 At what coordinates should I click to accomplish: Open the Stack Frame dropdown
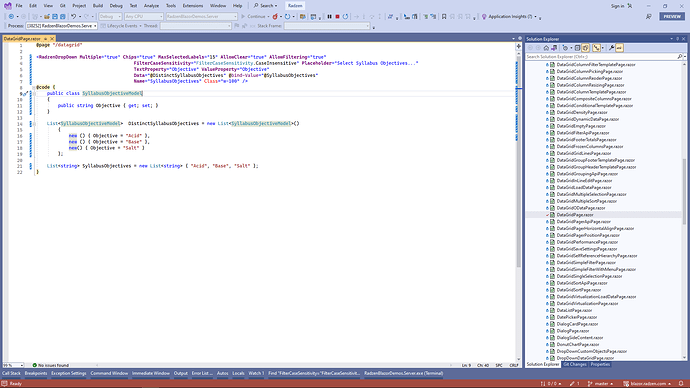coord(327,26)
